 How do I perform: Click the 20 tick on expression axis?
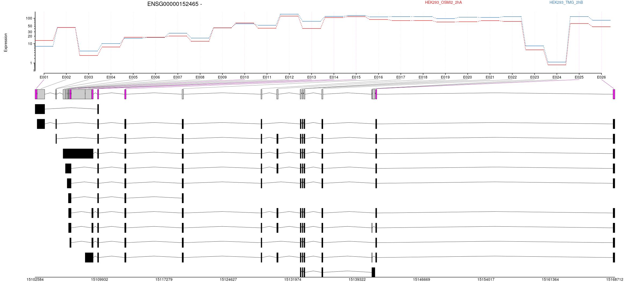(30, 36)
